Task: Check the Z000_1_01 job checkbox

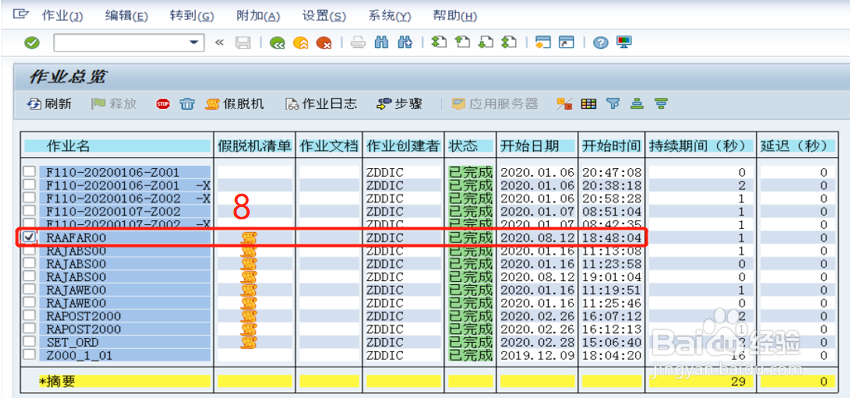Action: tap(29, 354)
